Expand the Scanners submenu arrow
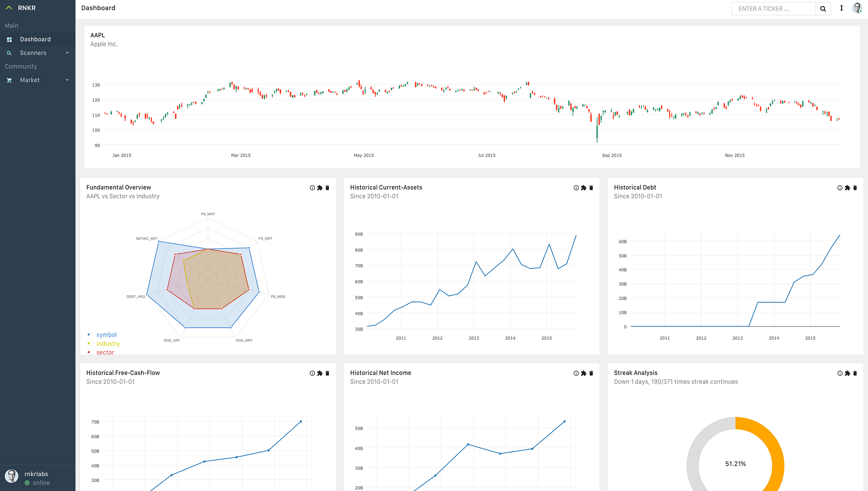Viewport: 868px width, 491px height. [x=67, y=53]
